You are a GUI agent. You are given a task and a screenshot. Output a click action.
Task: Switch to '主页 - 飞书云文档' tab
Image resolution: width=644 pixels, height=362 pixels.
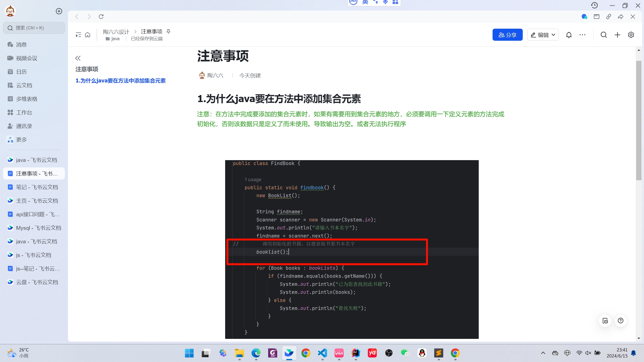(x=34, y=201)
